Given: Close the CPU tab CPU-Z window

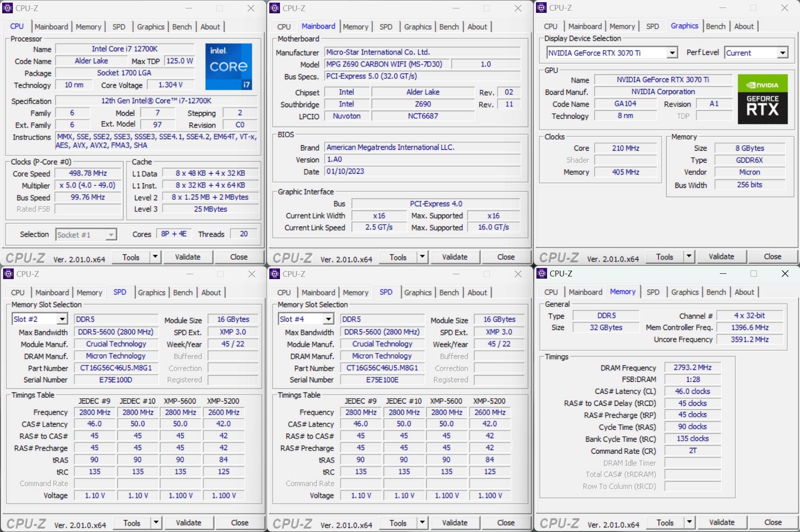Looking at the screenshot, I should coord(251,8).
